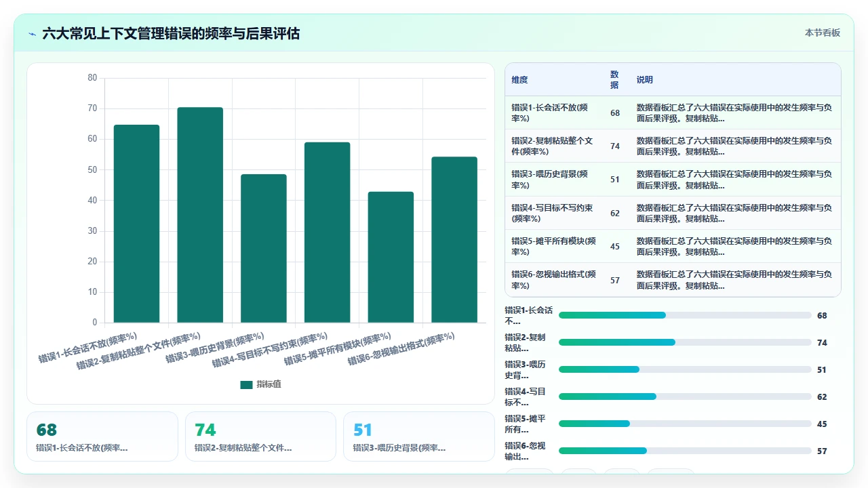Click x-axis label 错误4-写目标不写约束(频率%)
Viewport: 868px width, 488px height.
[269, 350]
